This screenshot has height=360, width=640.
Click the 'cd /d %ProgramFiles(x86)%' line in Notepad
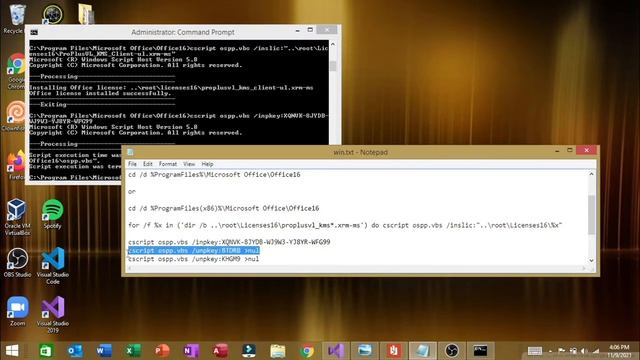pyautogui.click(x=224, y=209)
